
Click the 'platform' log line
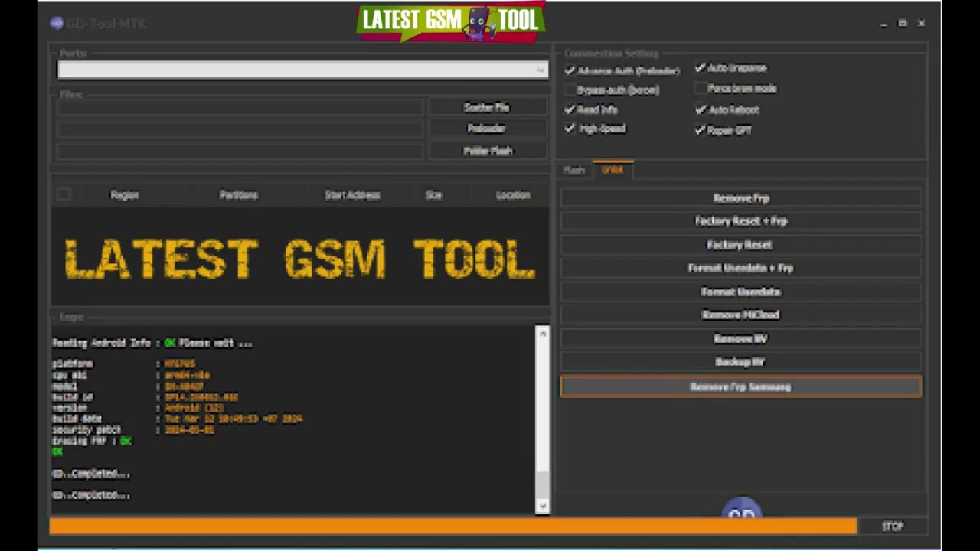124,364
